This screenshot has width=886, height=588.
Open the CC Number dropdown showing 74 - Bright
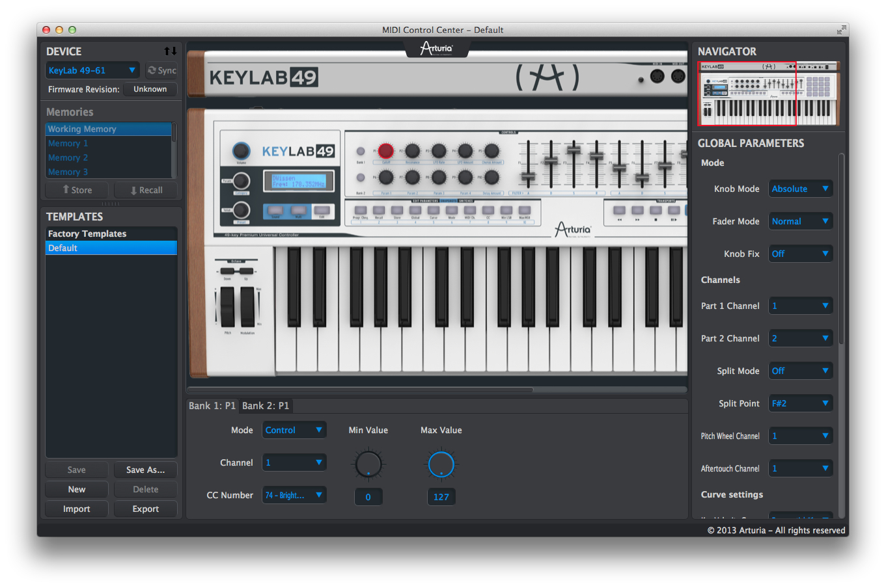click(x=294, y=495)
